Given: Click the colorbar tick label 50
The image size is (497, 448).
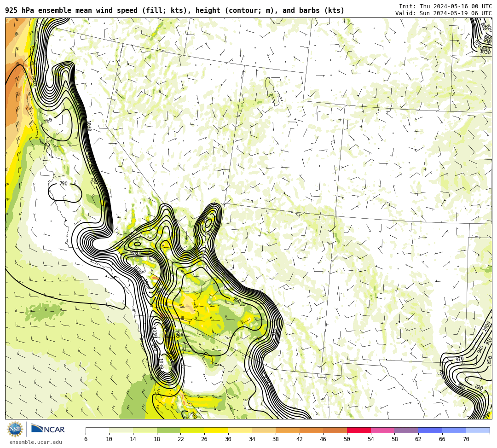Looking at the screenshot, I should click(347, 439).
